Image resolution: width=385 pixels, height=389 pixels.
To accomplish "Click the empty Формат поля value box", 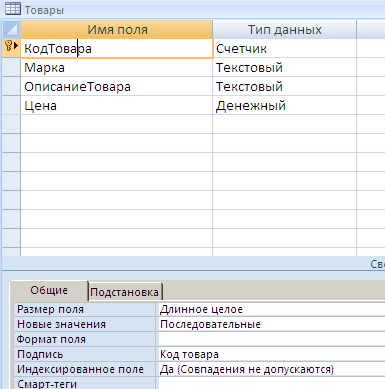I will point(272,339).
